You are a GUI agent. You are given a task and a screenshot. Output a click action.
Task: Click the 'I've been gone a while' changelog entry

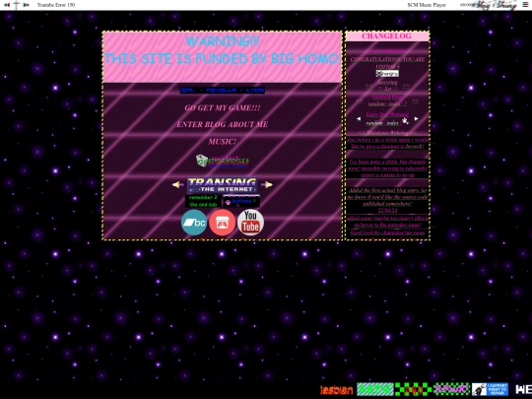(387, 168)
